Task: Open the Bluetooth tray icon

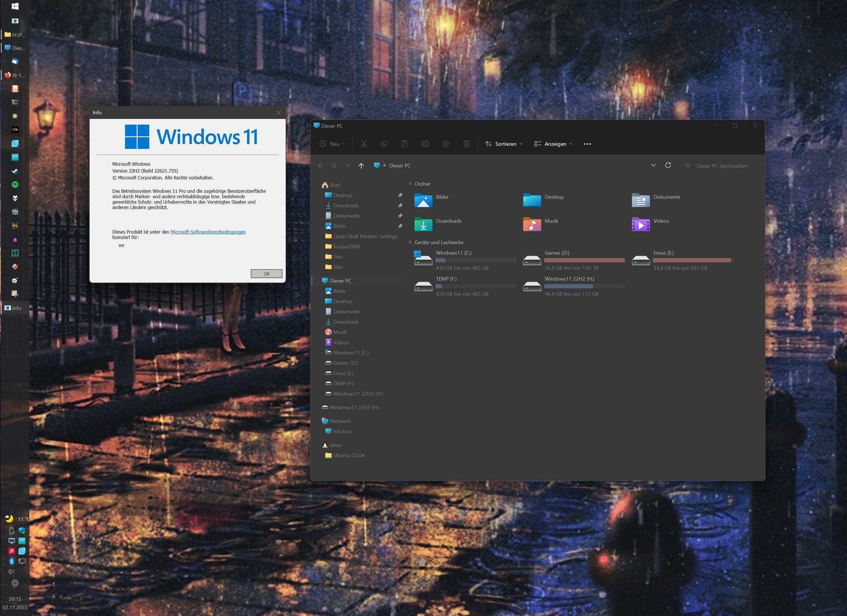Action: pyautogui.click(x=12, y=561)
